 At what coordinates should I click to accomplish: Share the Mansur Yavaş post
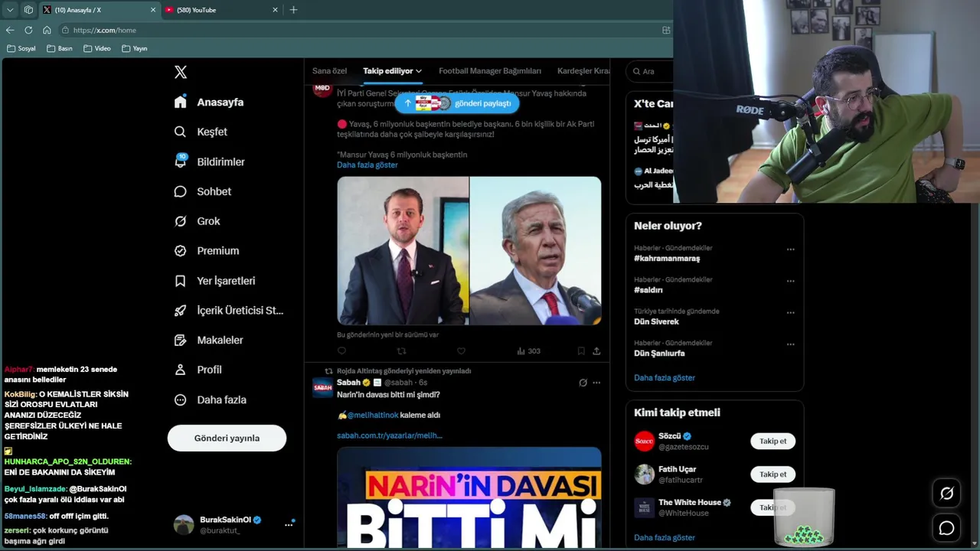pyautogui.click(x=596, y=350)
